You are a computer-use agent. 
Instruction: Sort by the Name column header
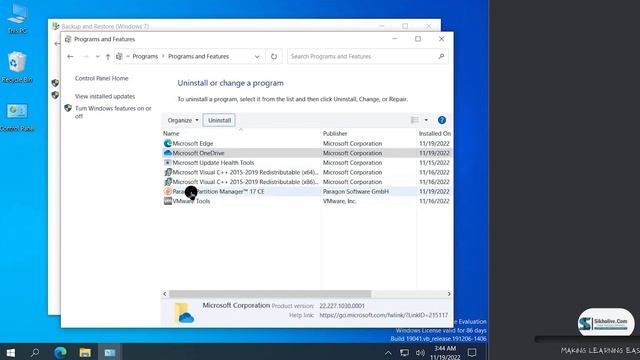171,133
